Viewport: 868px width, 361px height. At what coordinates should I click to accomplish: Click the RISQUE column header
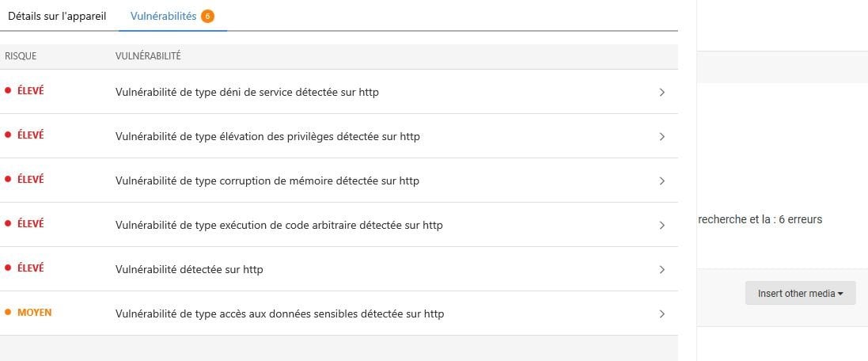(x=21, y=56)
